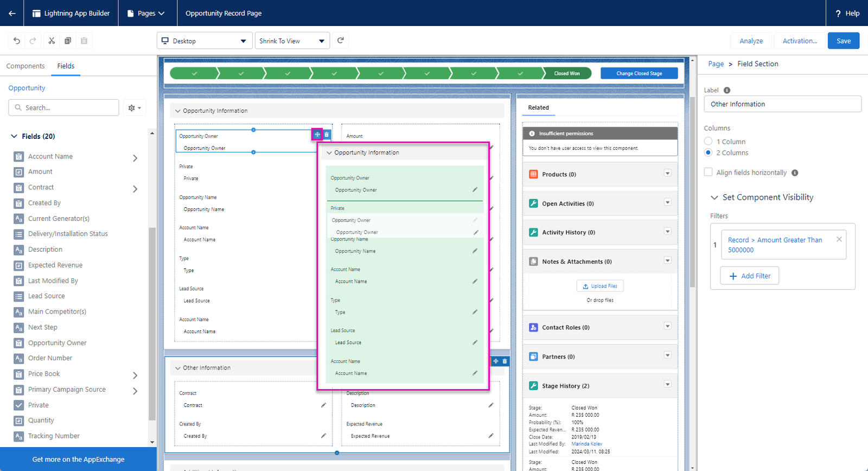The height and width of the screenshot is (471, 868).
Task: Open the field list settings gear
Action: 135,107
